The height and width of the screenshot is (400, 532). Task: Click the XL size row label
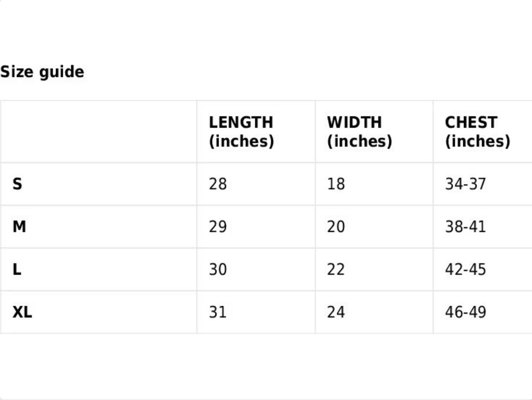point(22,312)
